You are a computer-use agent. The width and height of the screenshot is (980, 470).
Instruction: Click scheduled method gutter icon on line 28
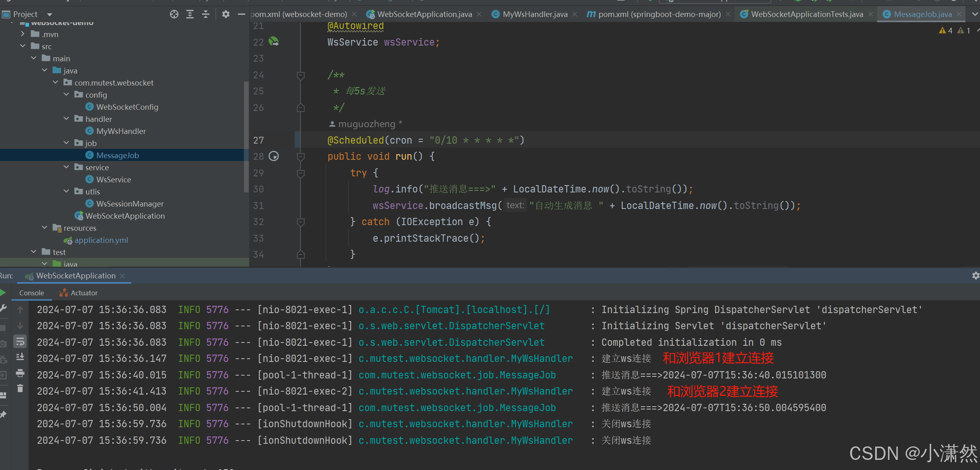[x=274, y=156]
